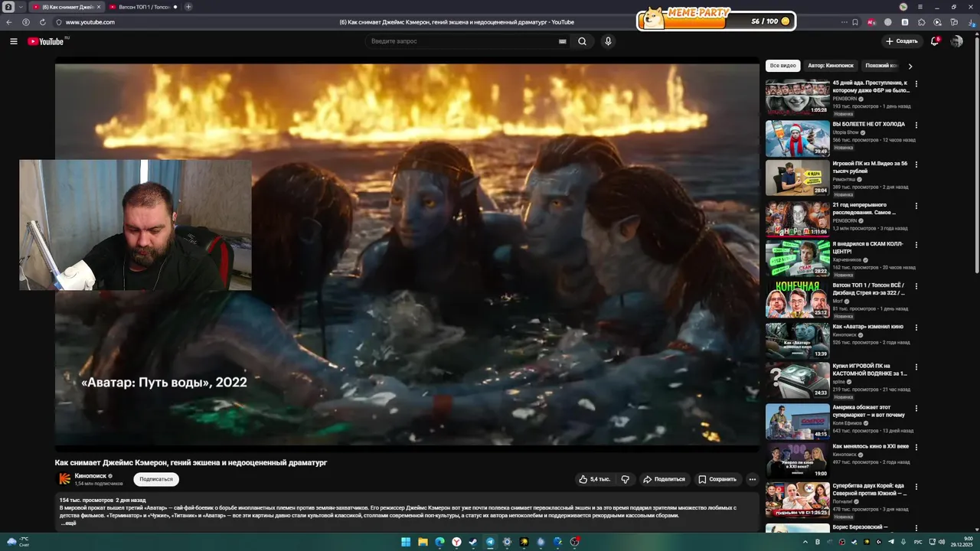Click the 'Сохранить' save button
Image resolution: width=980 pixels, height=551 pixels.
[717, 479]
